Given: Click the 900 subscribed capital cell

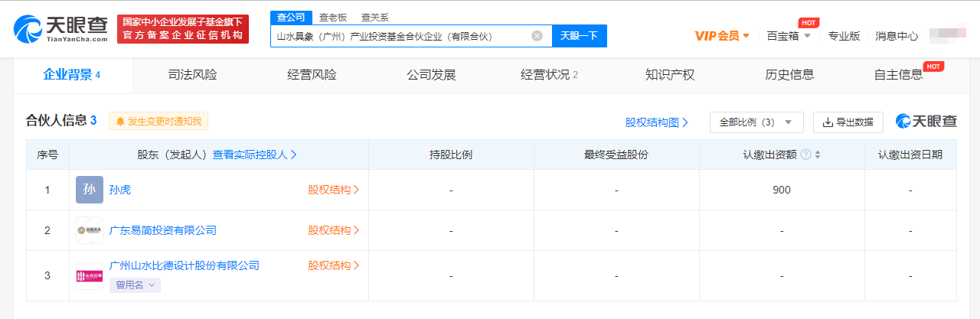Looking at the screenshot, I should click(782, 190).
